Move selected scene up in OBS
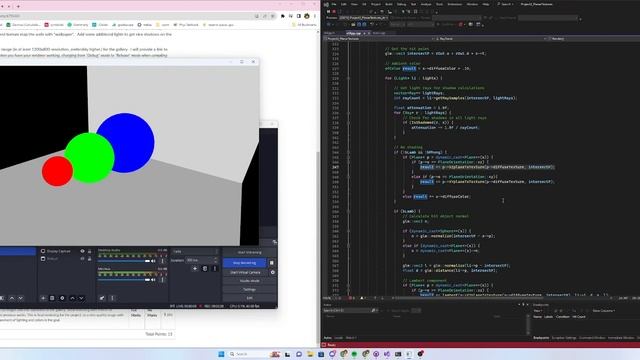640x360 pixels. coord(12,298)
